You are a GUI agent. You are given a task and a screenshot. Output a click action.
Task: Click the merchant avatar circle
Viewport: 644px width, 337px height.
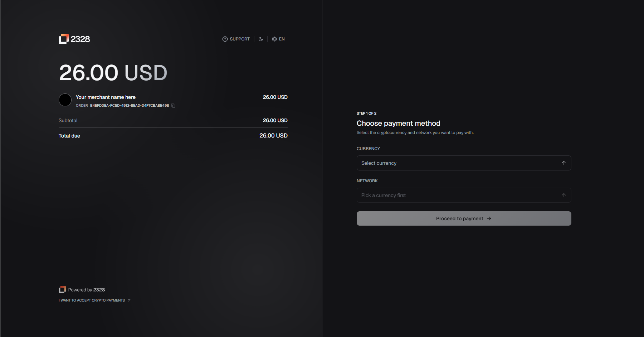point(65,100)
